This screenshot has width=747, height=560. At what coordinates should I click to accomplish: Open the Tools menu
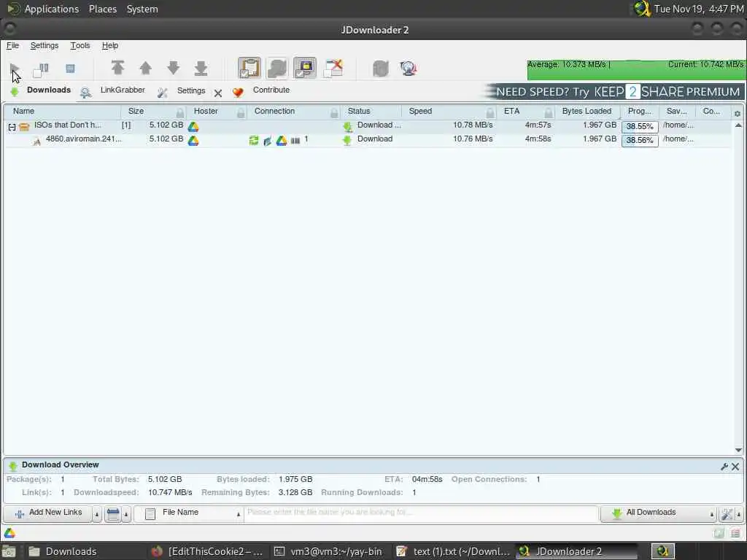[80, 45]
